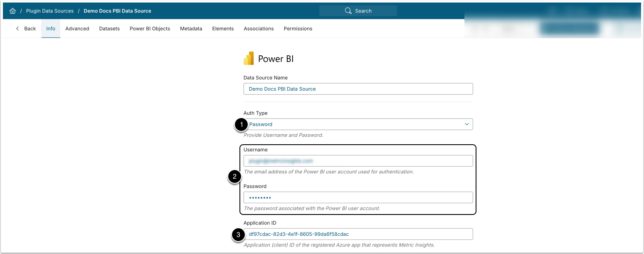Click step marker number 2
This screenshot has width=644, height=254.
point(234,177)
